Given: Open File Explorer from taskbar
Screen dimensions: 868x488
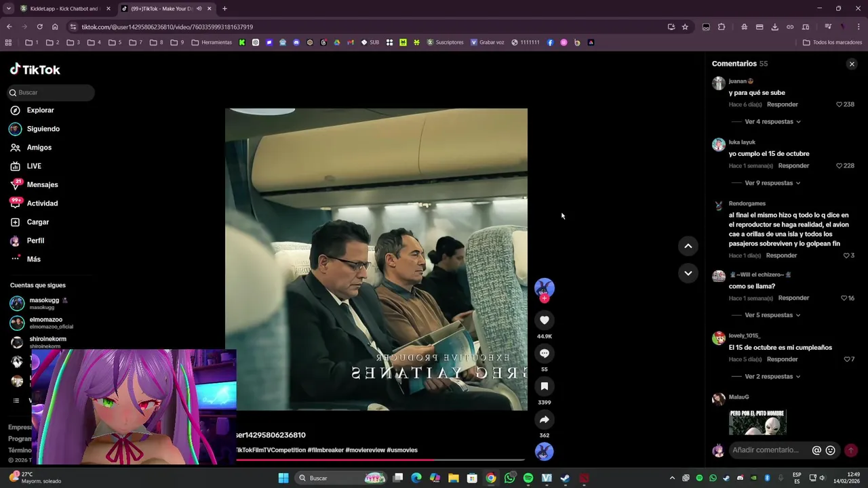Looking at the screenshot, I should (453, 478).
